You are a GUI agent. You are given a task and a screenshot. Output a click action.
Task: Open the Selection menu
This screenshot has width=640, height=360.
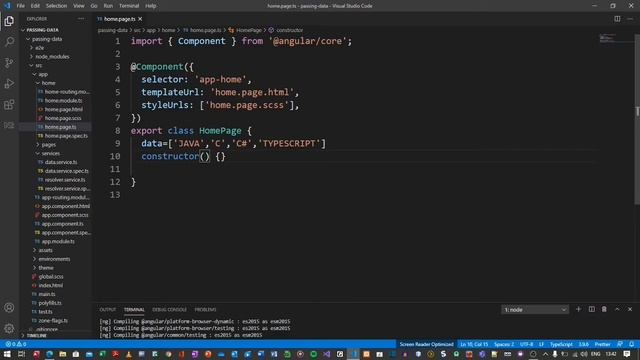point(56,6)
